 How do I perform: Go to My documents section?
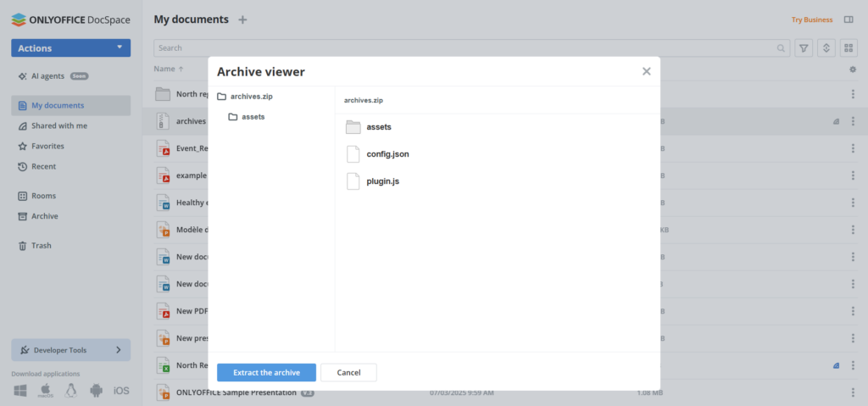coord(71,105)
